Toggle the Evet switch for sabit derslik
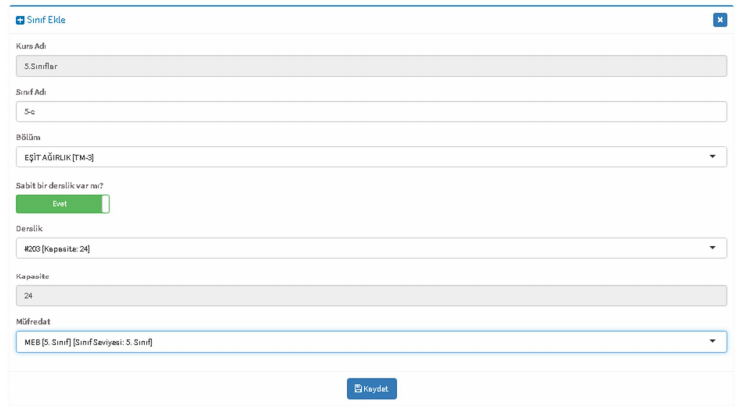The image size is (743, 406). tap(63, 204)
